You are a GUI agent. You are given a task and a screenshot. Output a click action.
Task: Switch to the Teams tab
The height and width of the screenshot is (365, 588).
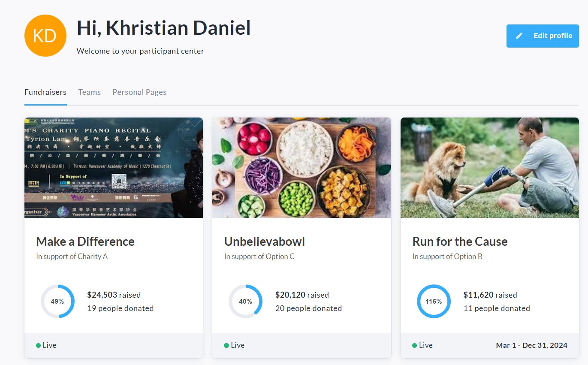90,92
